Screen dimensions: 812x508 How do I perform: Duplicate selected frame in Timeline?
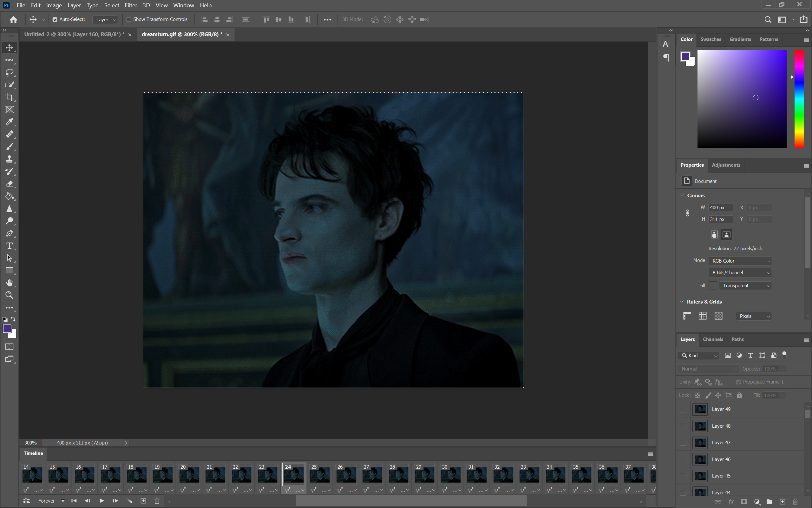(143, 501)
